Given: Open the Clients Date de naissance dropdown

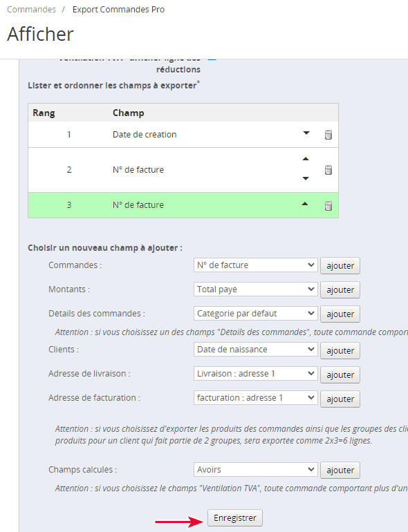Looking at the screenshot, I should coord(255,350).
